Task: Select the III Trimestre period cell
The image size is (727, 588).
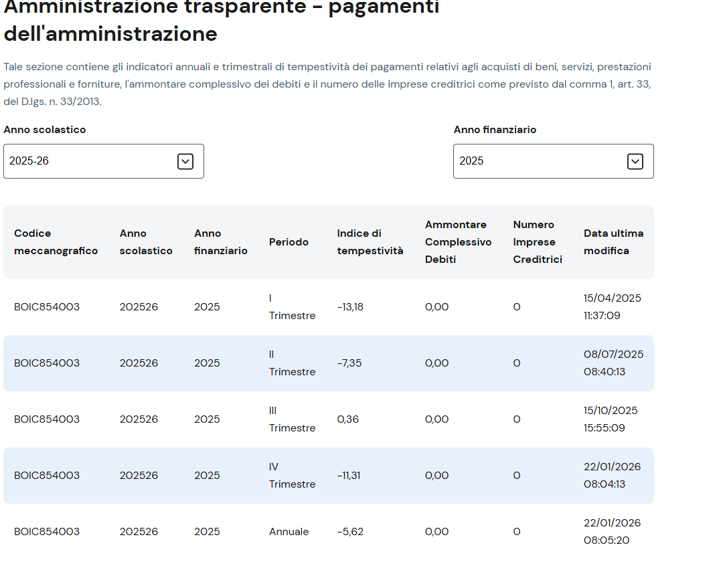Action: pyautogui.click(x=292, y=419)
